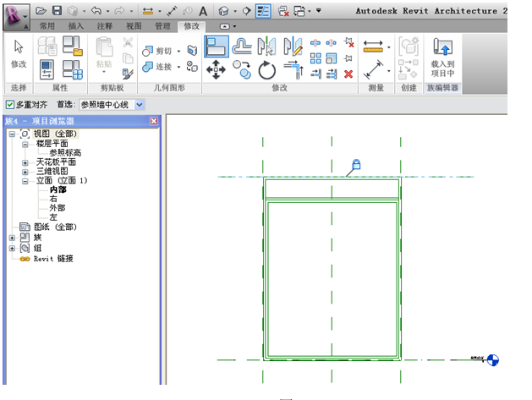Select the Align tool in the ribbon
The width and height of the screenshot is (532, 400).
click(216, 46)
